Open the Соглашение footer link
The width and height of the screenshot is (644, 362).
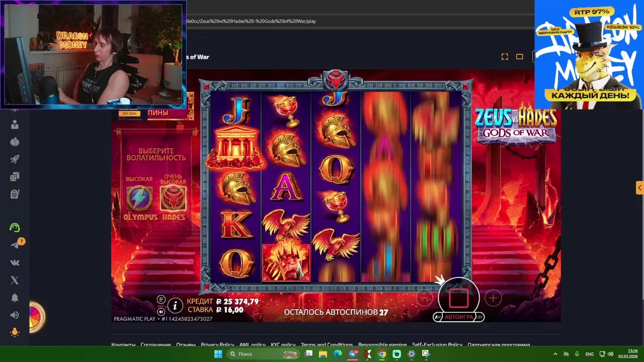155,345
